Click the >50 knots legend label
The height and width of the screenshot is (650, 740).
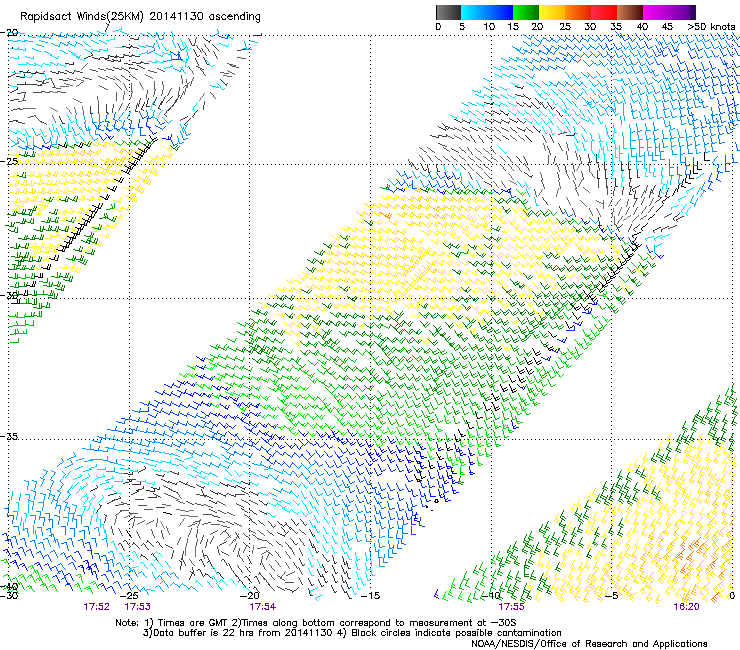click(711, 27)
